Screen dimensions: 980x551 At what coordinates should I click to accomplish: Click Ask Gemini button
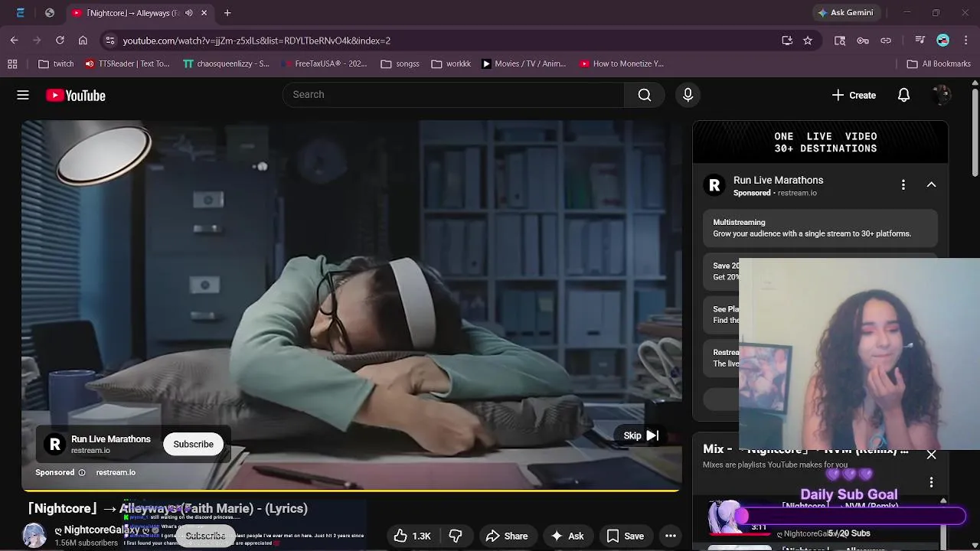845,13
